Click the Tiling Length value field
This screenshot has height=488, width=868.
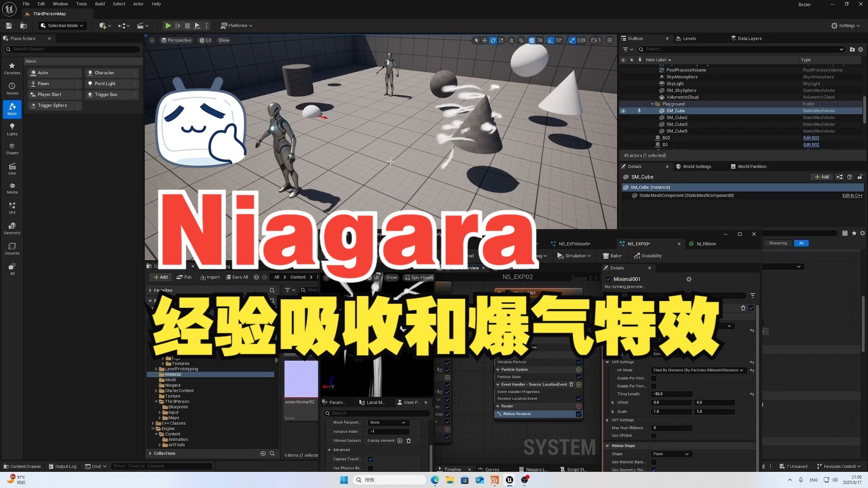click(x=671, y=394)
